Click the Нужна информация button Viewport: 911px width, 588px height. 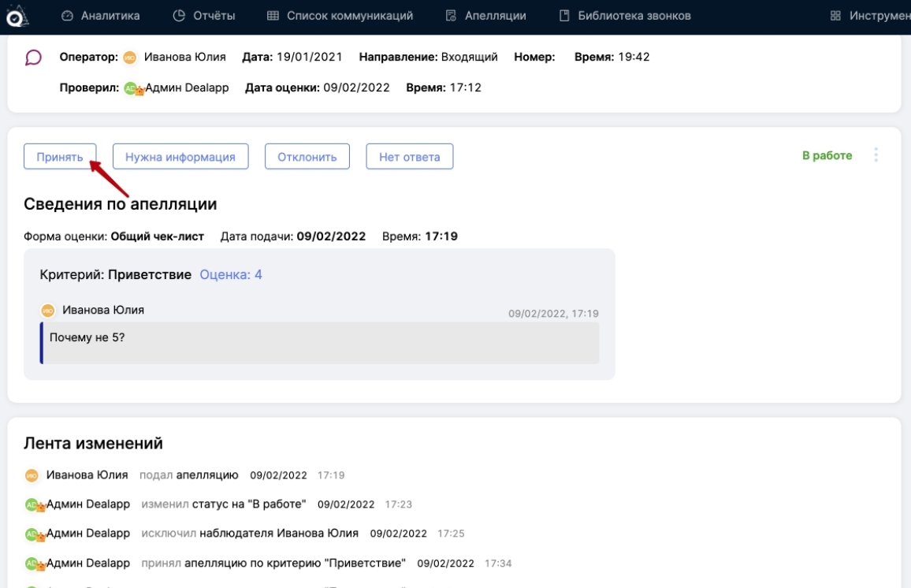point(180,157)
